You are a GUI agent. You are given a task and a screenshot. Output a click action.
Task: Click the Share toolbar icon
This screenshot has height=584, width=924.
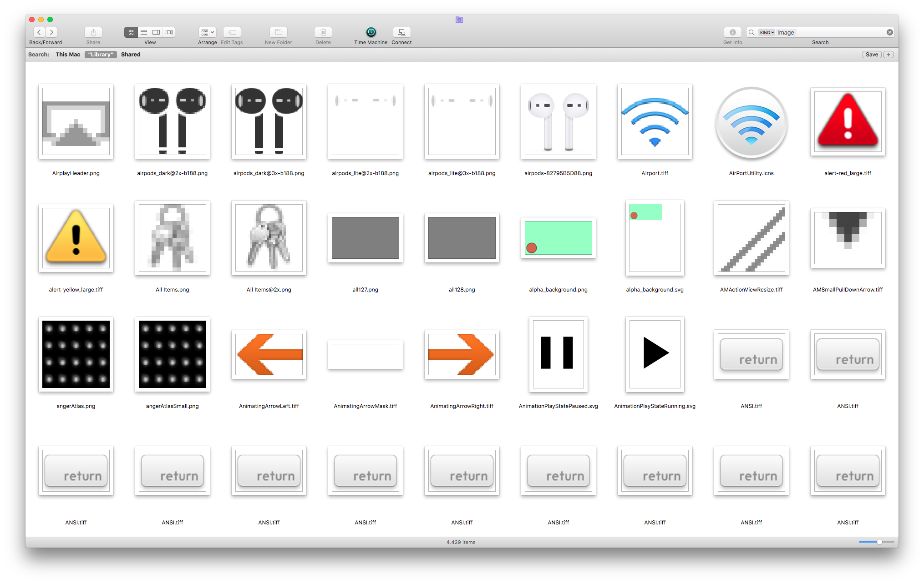pyautogui.click(x=93, y=32)
